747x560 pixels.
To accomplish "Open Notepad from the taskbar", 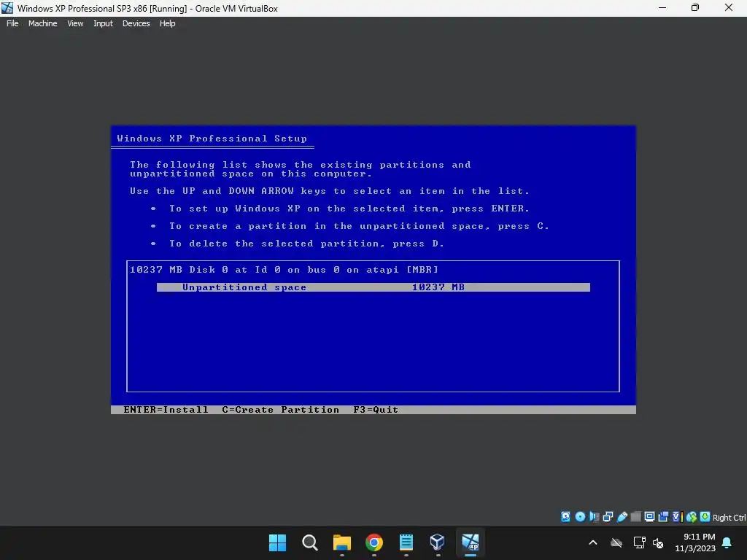I will pos(406,542).
